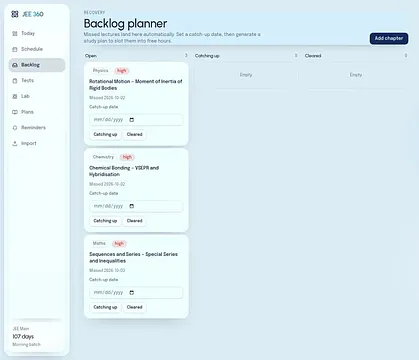
Task: Click the Cleared column count indicator
Action: tap(406, 55)
